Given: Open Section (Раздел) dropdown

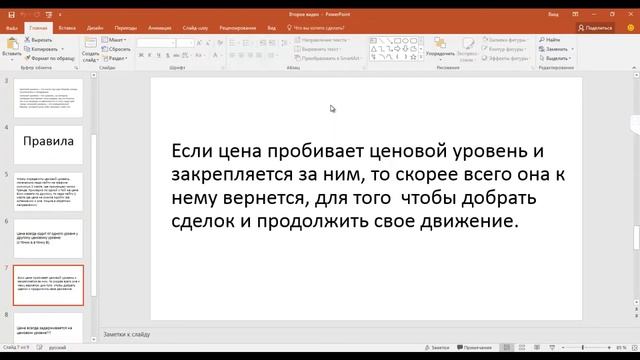Looking at the screenshot, I should tap(115, 58).
